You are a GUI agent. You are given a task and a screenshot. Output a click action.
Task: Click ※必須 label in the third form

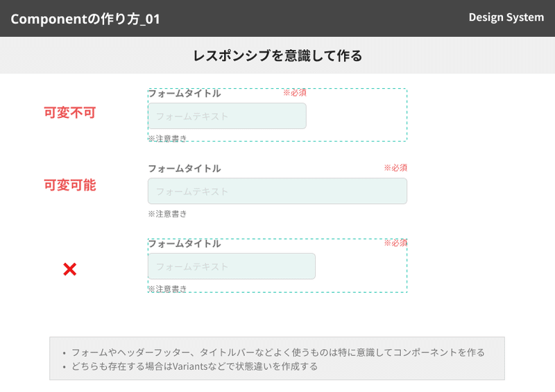[x=395, y=243]
